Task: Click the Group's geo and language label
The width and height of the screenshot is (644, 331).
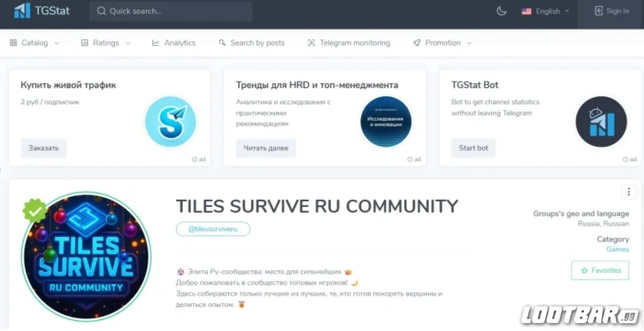Action: point(581,213)
